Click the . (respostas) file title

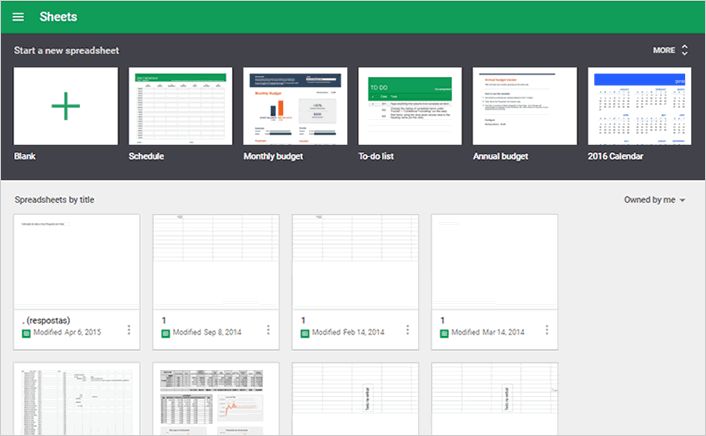coord(46,320)
